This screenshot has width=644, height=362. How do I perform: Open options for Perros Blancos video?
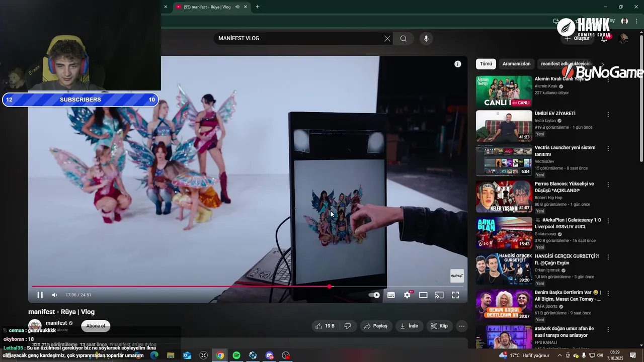pyautogui.click(x=608, y=185)
